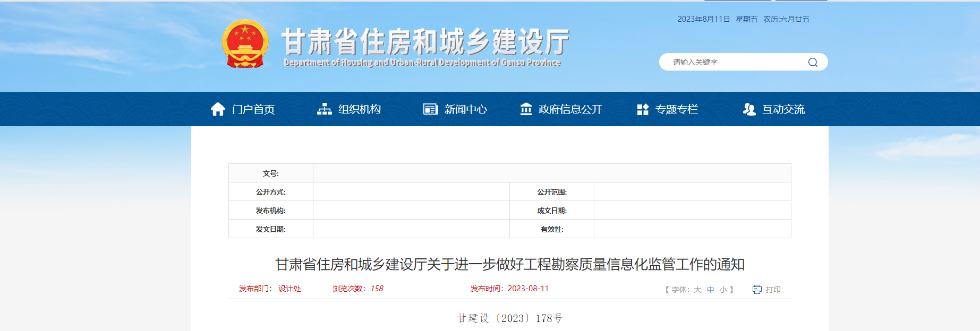Click the 打印 print link
This screenshot has height=331, width=980.
point(773,290)
